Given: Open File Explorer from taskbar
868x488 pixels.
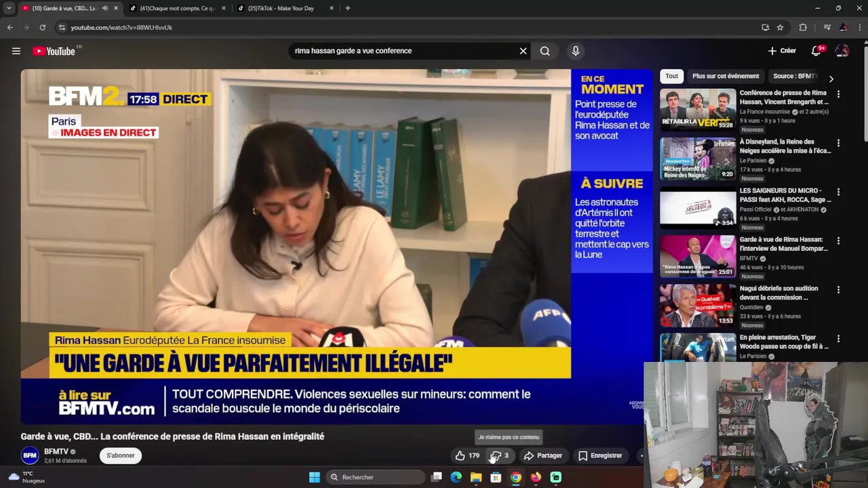Looking at the screenshot, I should tap(476, 477).
